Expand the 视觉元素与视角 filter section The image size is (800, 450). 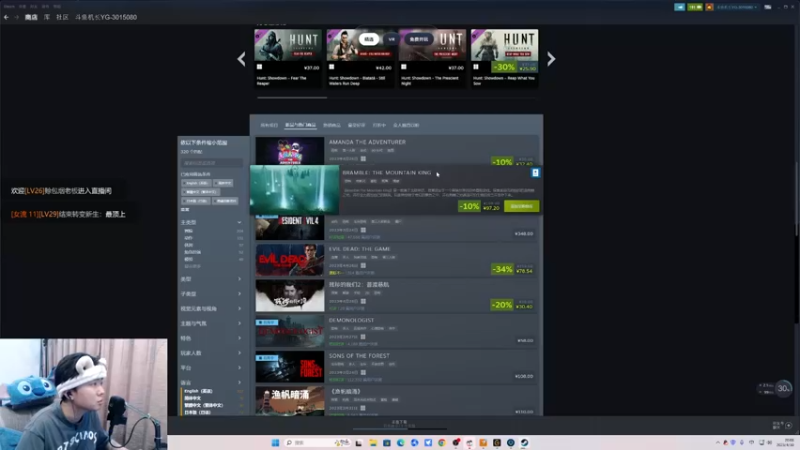(x=211, y=309)
